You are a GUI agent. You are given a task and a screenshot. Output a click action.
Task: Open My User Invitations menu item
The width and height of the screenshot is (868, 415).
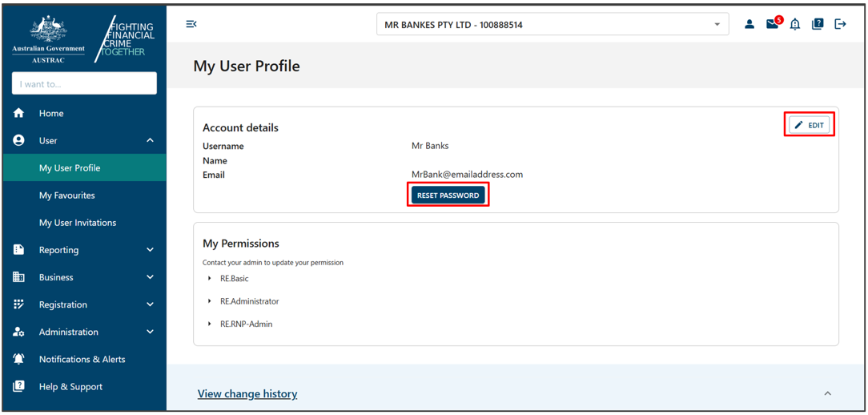point(84,222)
